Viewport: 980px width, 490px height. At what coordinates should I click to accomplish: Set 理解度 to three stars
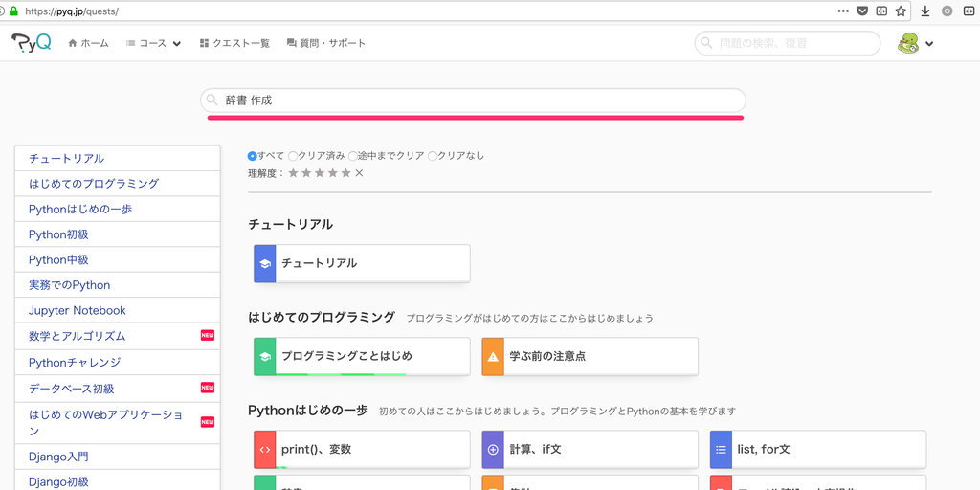coord(320,173)
